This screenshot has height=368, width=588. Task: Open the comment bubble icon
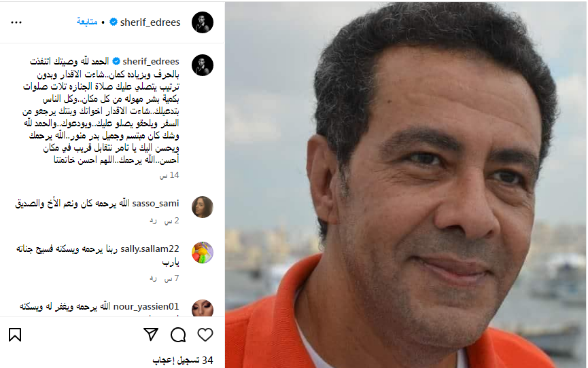click(x=178, y=335)
